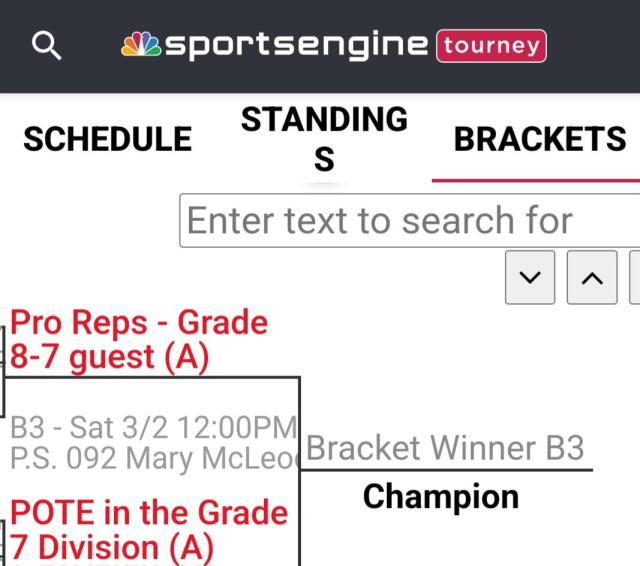Click the cut-off button beside the up chevron

coord(634,278)
